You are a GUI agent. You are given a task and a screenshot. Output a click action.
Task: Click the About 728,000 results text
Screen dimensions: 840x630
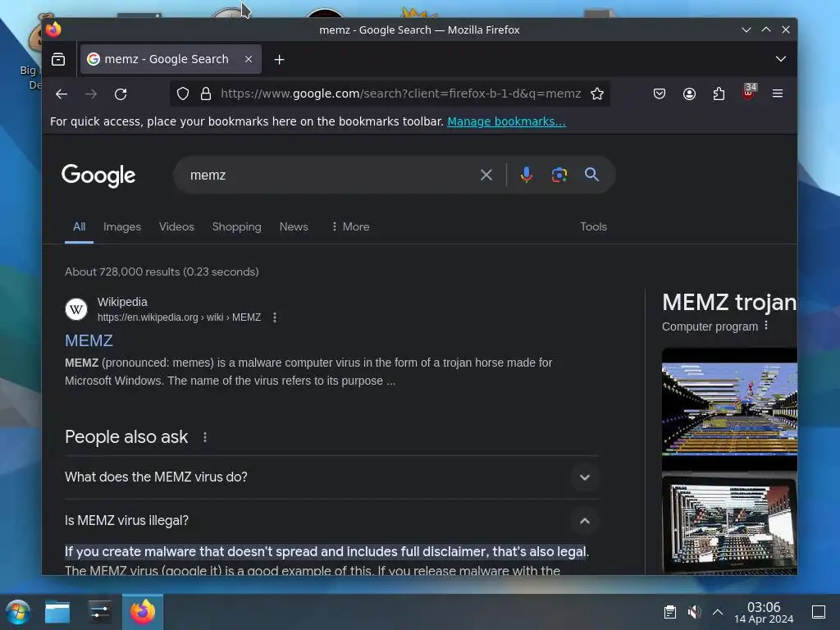[162, 272]
